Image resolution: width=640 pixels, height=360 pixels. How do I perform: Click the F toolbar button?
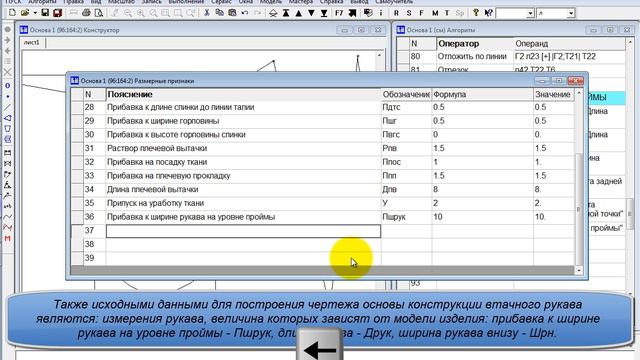coord(422,13)
